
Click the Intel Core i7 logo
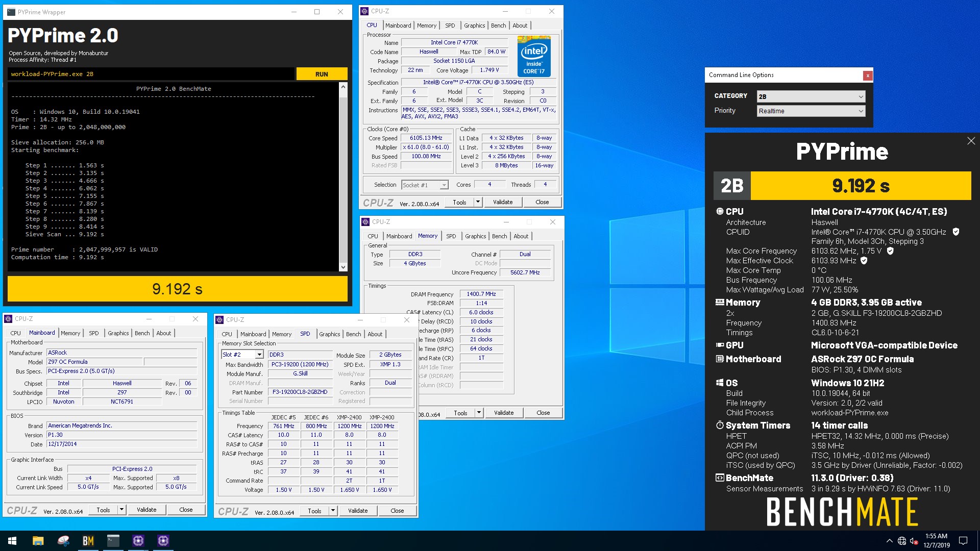[534, 56]
